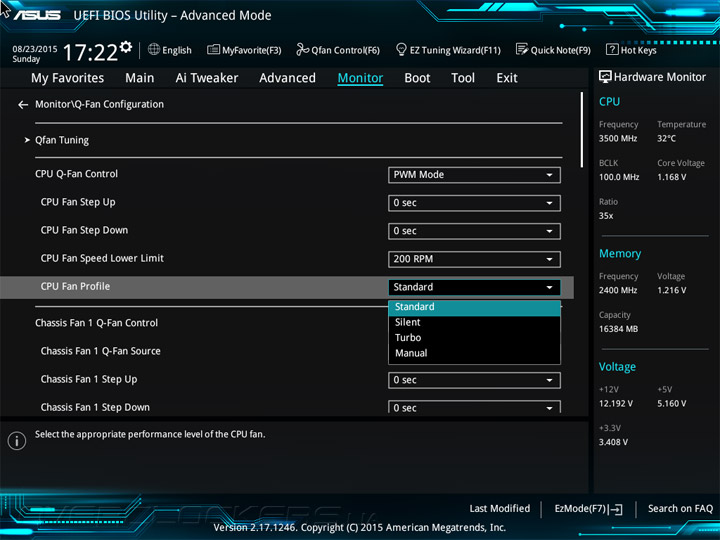Open Qfan Control(F6)

coord(338,50)
